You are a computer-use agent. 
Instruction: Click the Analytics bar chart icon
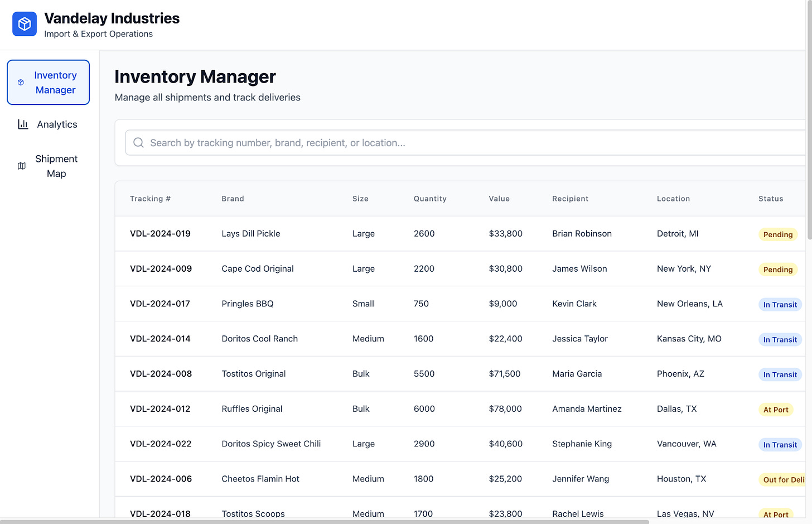click(23, 124)
